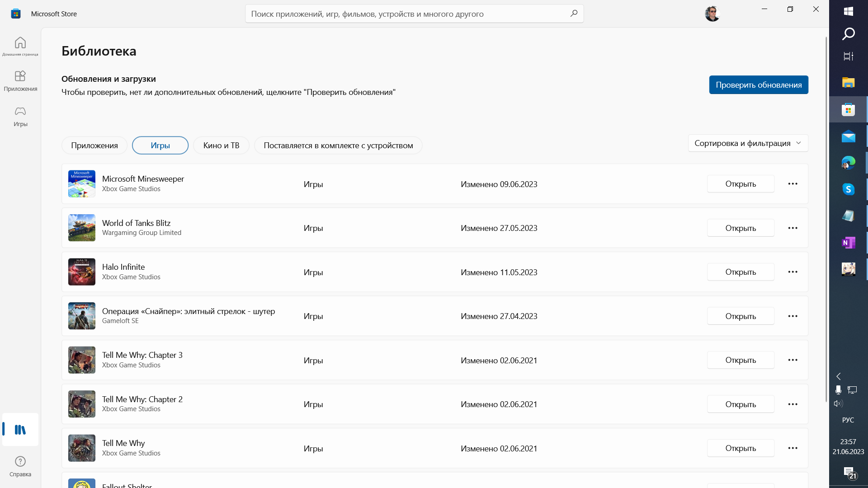This screenshot has width=868, height=488.
Task: Click the Tell Me Why: Chapter 2 thumbnail
Action: (82, 404)
